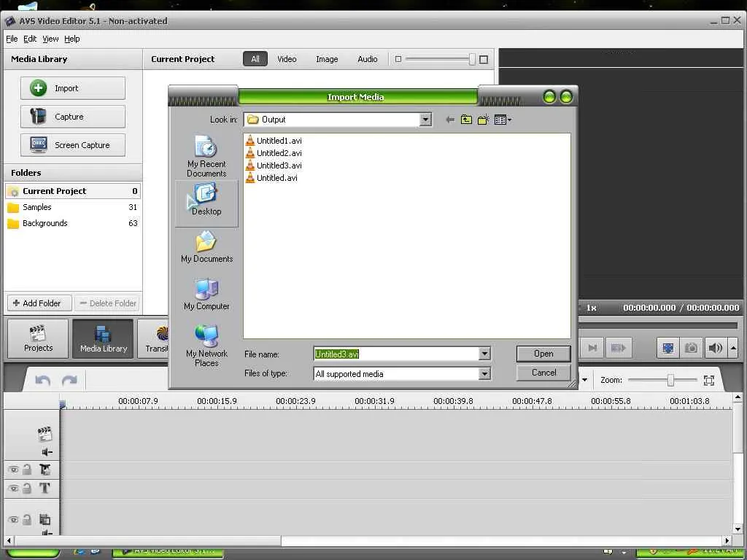Toggle visibility eye of effects track
This screenshot has height=560, width=747.
13,470
